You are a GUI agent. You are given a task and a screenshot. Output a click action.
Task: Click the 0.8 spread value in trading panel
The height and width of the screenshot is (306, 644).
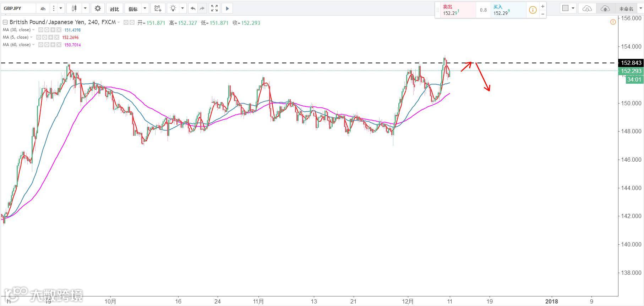pos(483,10)
